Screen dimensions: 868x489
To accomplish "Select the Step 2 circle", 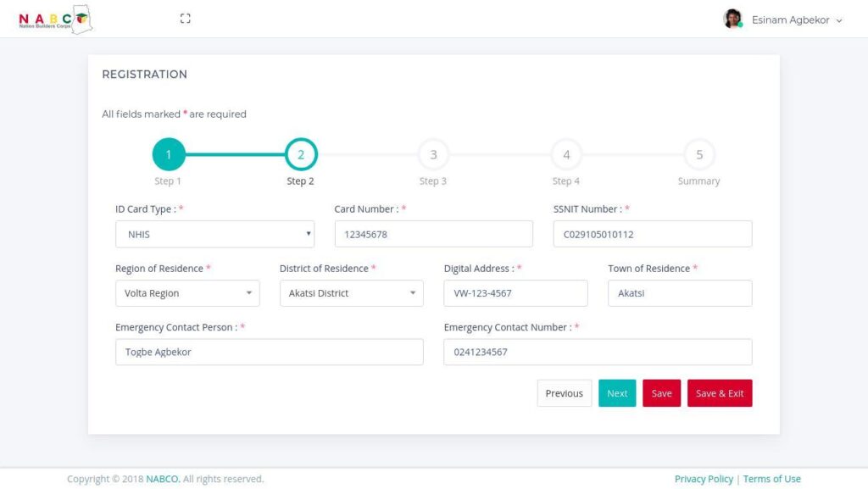I will (x=301, y=154).
